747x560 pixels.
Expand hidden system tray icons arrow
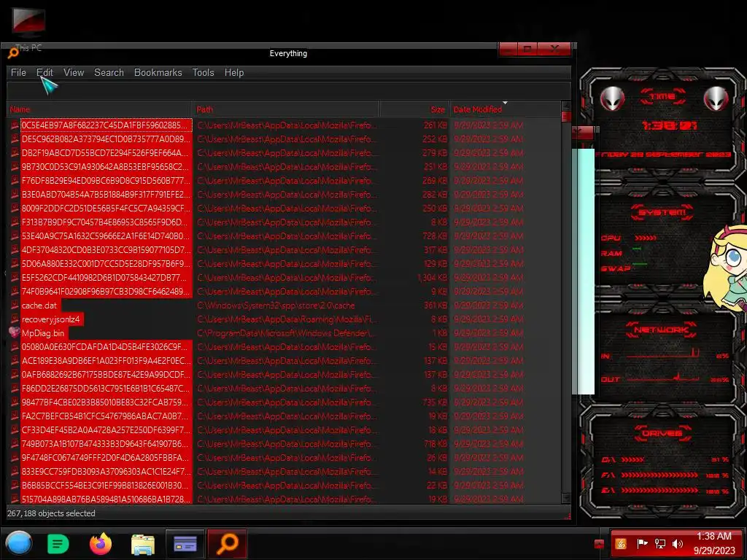click(x=600, y=544)
